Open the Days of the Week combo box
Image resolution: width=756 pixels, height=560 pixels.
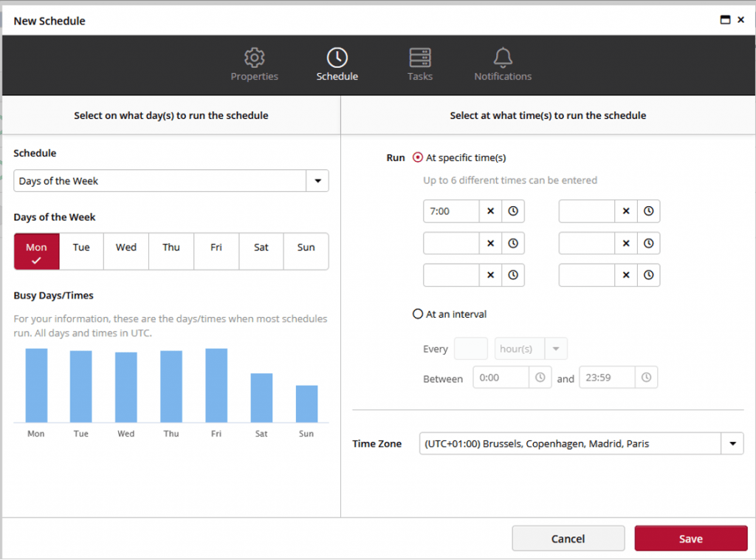point(171,181)
